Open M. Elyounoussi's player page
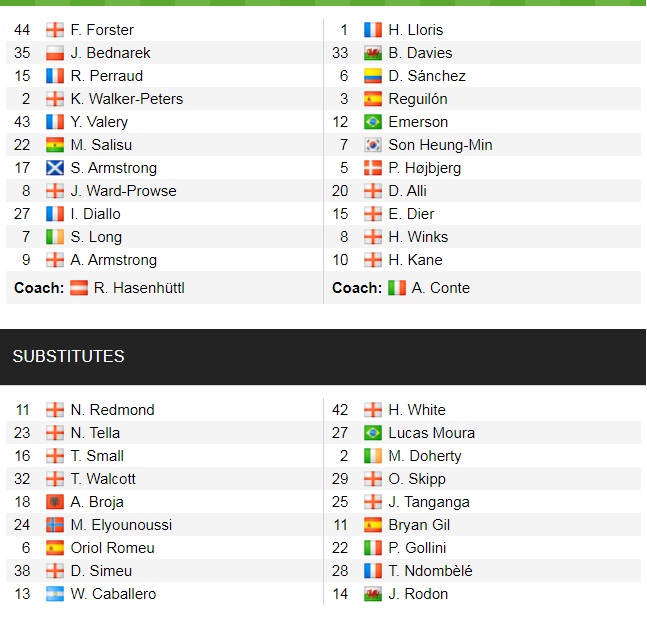The width and height of the screenshot is (647, 617). (x=121, y=525)
